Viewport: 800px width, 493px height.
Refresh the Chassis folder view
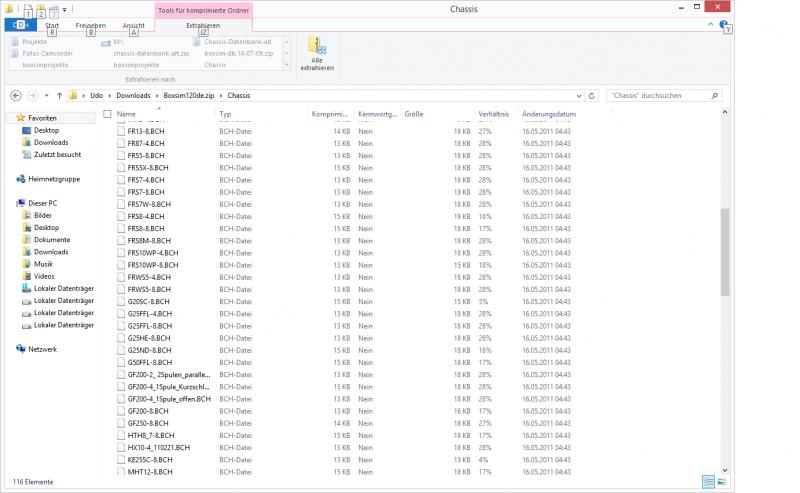[x=593, y=95]
